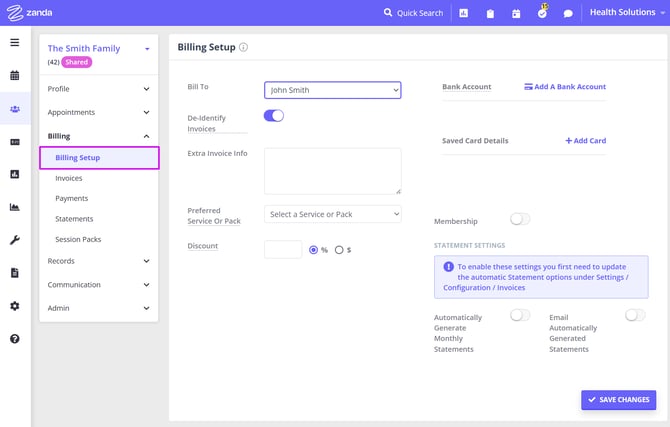Viewport: 670px width, 427px height.
Task: Expand the Health Solutions account menu
Action: 625,13
